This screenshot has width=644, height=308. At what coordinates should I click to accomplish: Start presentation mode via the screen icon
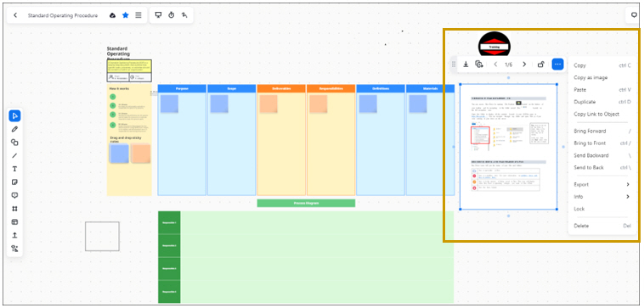pos(158,15)
